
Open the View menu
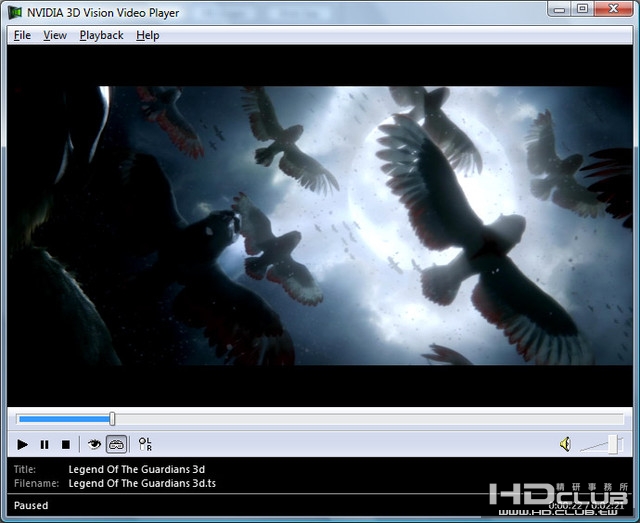tap(55, 36)
